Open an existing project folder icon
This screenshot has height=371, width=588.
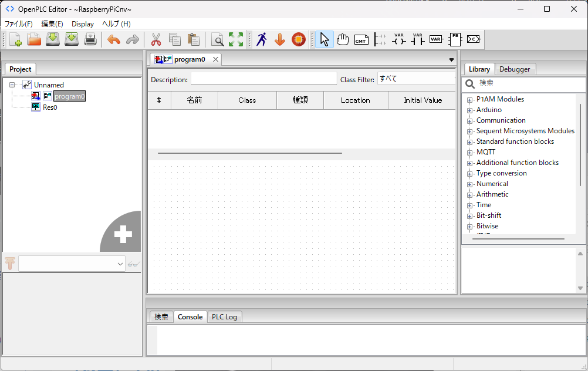tap(34, 39)
